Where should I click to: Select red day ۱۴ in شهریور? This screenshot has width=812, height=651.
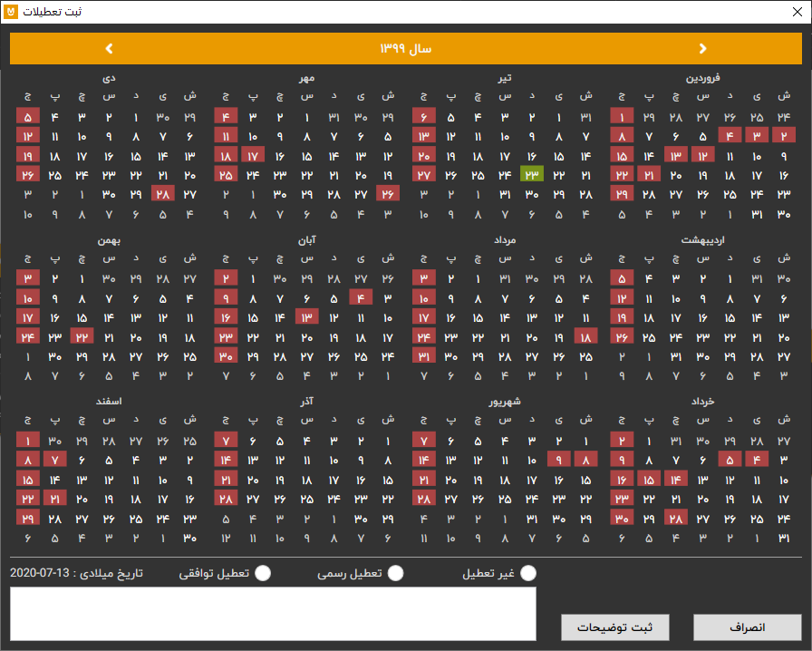click(424, 461)
